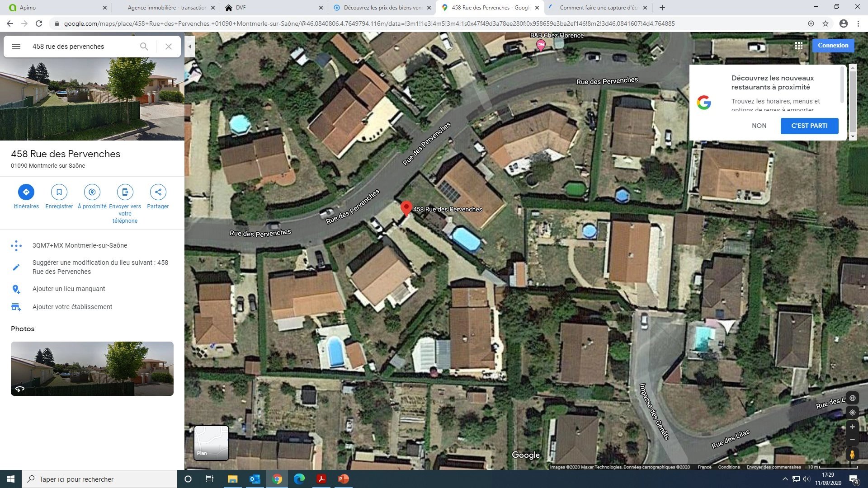Toggle the Plan map layer view
868x488 pixels.
pyautogui.click(x=211, y=443)
